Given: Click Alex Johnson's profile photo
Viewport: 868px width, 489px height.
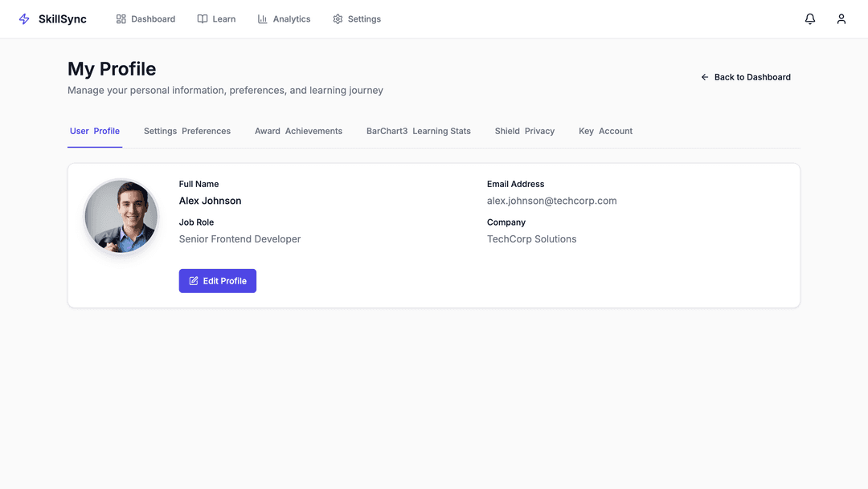Looking at the screenshot, I should click(x=121, y=216).
